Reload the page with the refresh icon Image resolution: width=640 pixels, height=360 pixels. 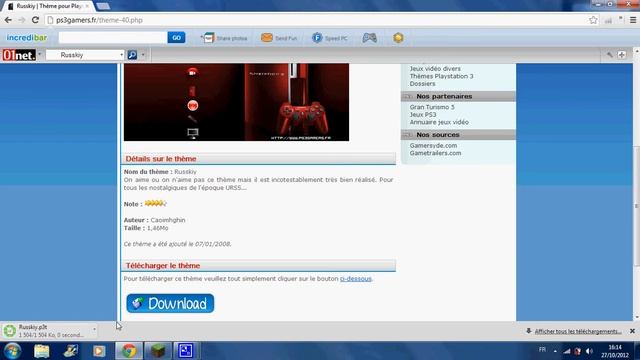click(35, 20)
